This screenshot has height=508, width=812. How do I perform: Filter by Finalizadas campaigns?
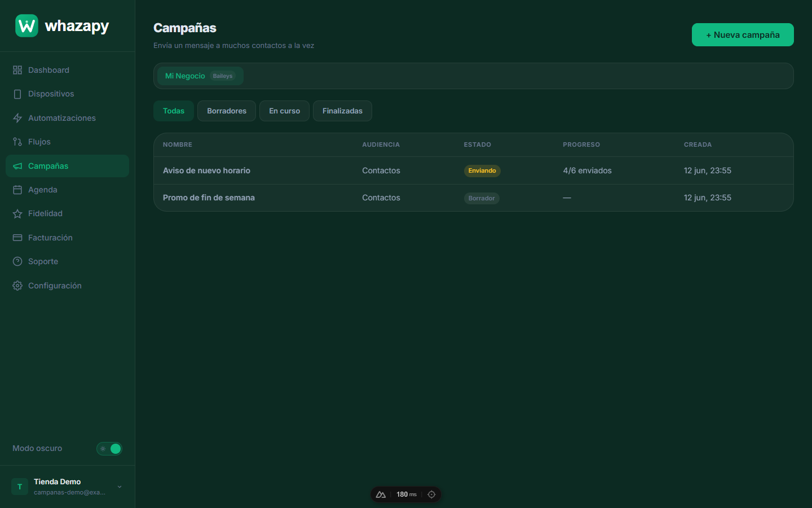(x=342, y=111)
